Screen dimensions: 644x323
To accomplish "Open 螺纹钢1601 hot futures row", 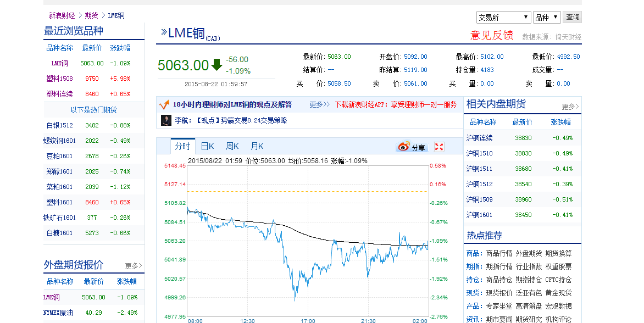I will [59, 141].
